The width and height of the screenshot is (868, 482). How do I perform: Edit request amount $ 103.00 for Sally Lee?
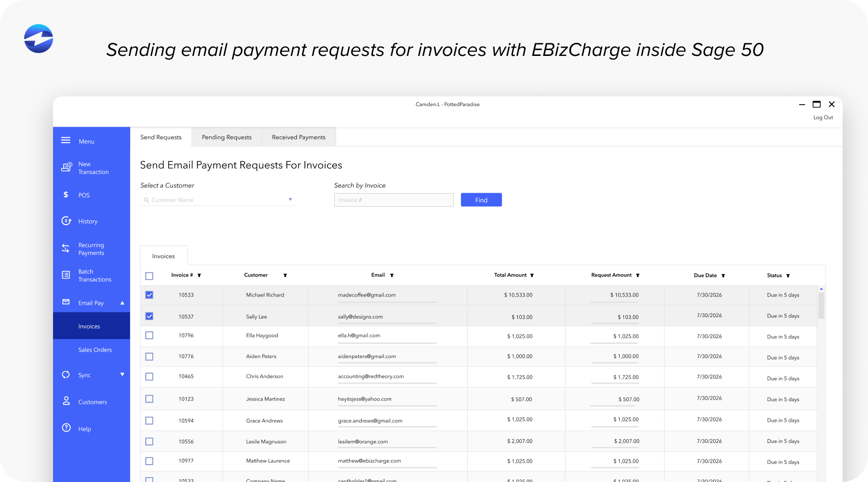click(614, 318)
